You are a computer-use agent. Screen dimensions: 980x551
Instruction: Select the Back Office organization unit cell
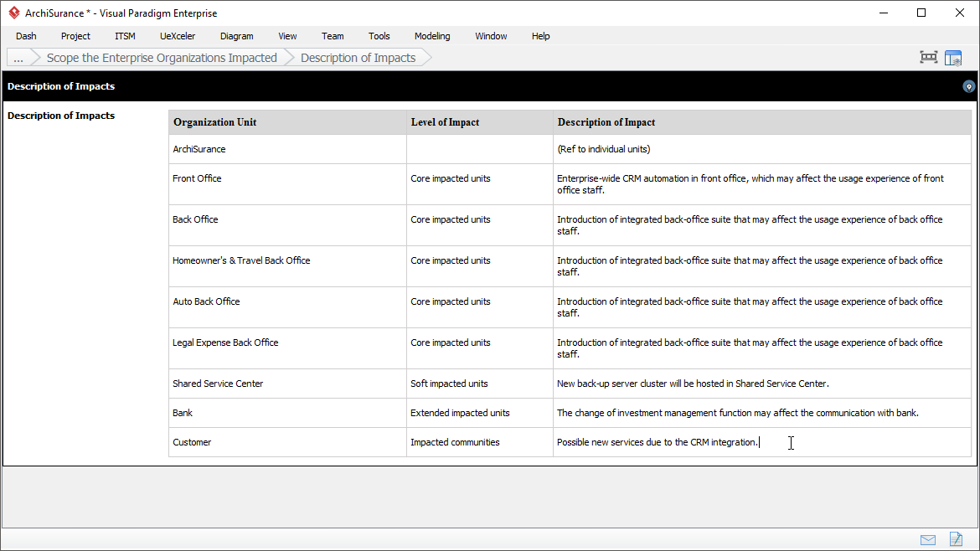[287, 225]
